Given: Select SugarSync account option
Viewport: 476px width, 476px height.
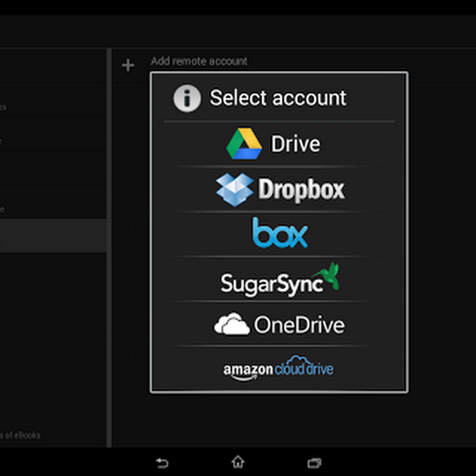Looking at the screenshot, I should pyautogui.click(x=279, y=279).
